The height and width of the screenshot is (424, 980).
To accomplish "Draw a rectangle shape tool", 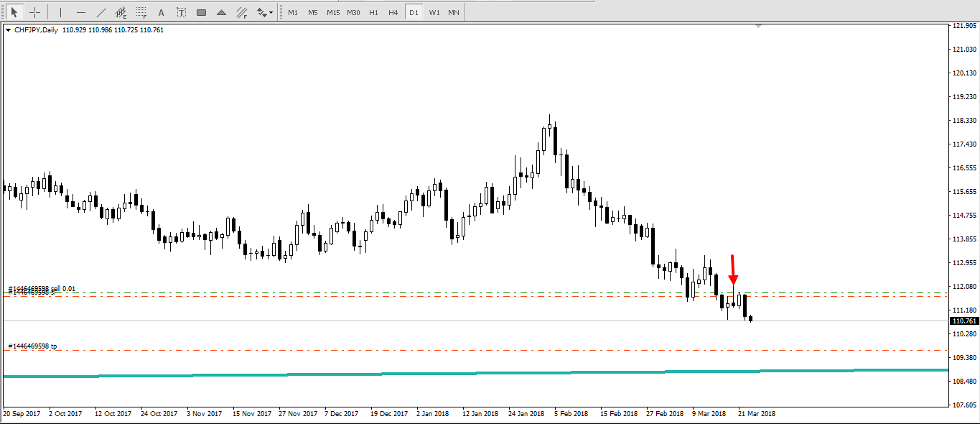I will point(201,12).
